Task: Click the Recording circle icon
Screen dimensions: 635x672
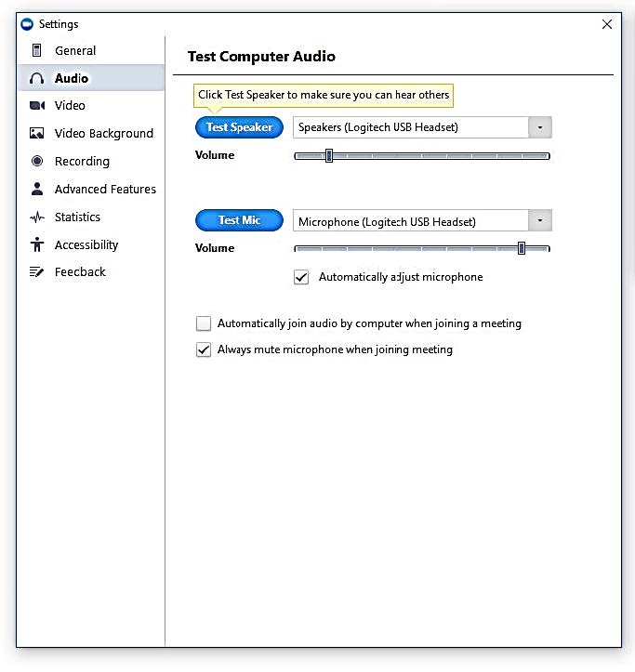Action: (37, 161)
